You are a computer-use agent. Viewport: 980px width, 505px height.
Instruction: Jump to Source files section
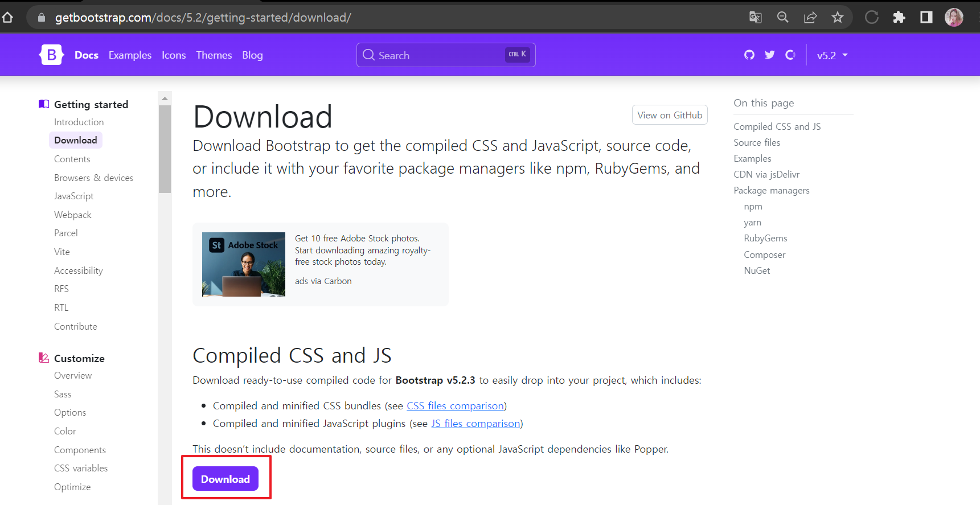pyautogui.click(x=757, y=142)
